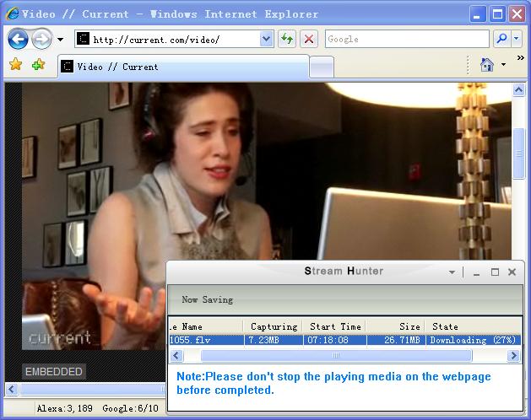Run search with the magnifier icon
The height and width of the screenshot is (420, 531).
502,40
